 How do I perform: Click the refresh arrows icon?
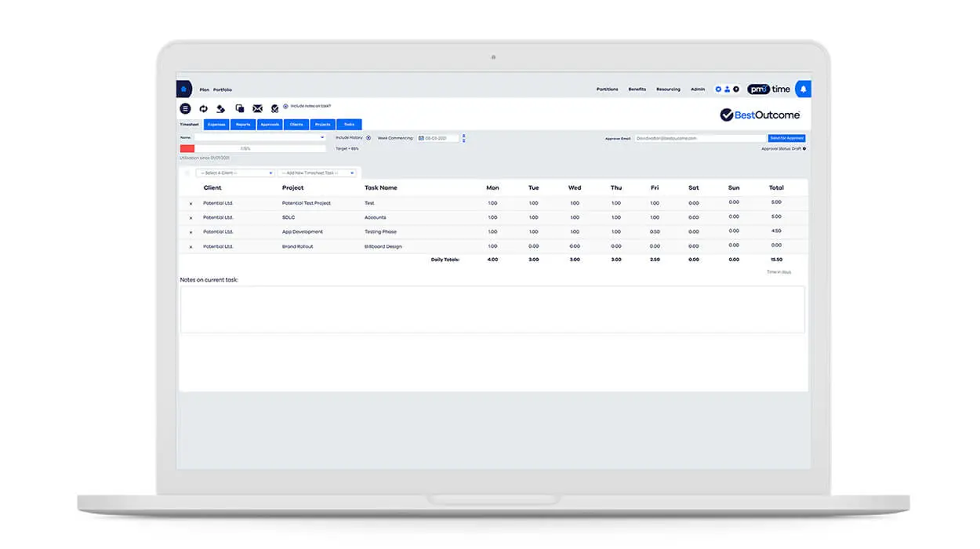(x=203, y=108)
